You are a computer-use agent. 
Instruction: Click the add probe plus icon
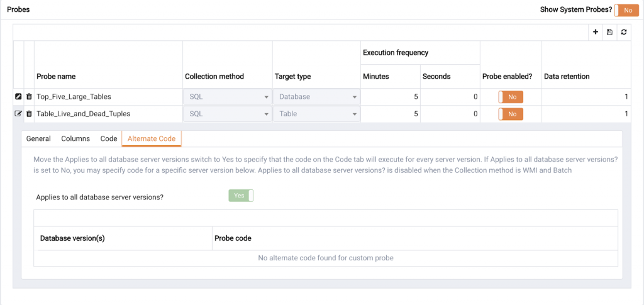point(596,32)
